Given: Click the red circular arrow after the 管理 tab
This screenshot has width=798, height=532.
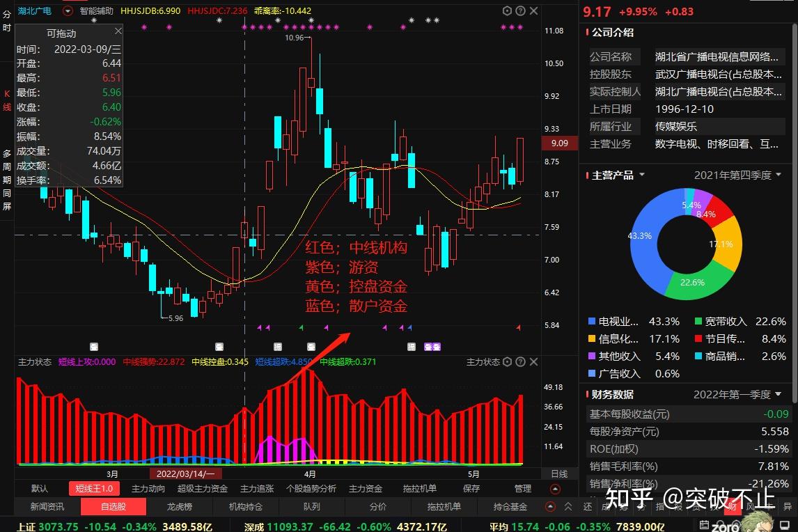Looking at the screenshot, I should pos(556,489).
